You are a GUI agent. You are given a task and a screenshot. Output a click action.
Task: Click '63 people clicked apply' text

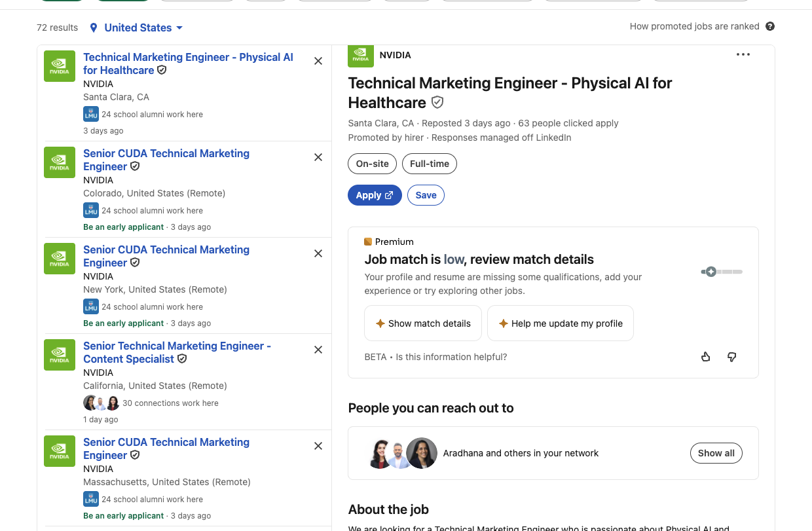(x=568, y=123)
